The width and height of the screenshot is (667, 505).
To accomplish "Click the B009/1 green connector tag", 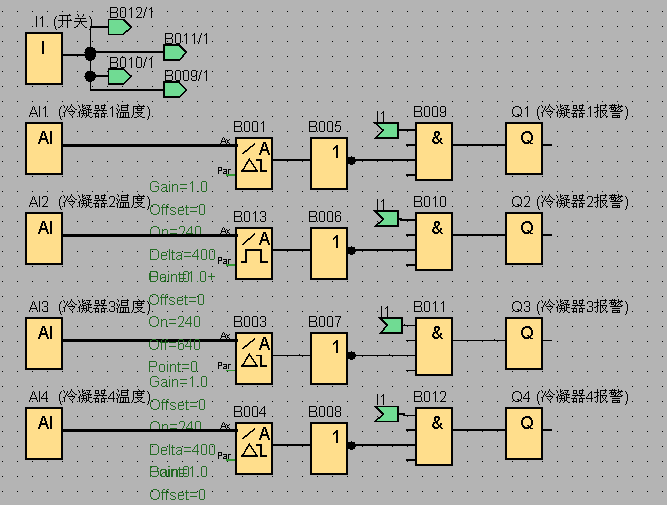I will 175,90.
